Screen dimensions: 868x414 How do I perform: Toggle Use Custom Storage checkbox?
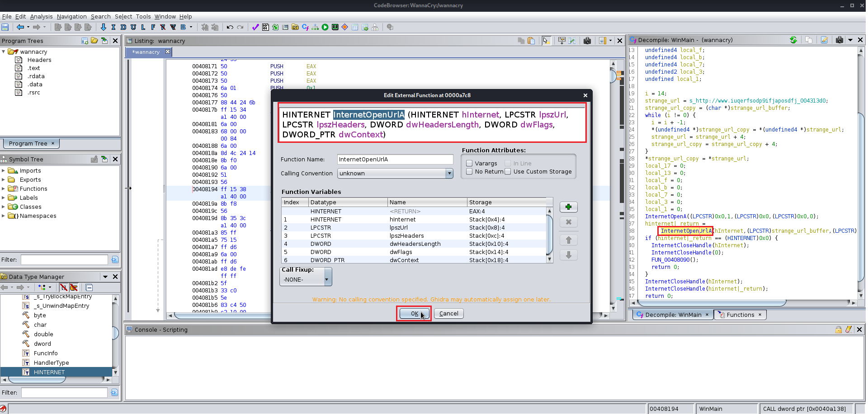508,172
